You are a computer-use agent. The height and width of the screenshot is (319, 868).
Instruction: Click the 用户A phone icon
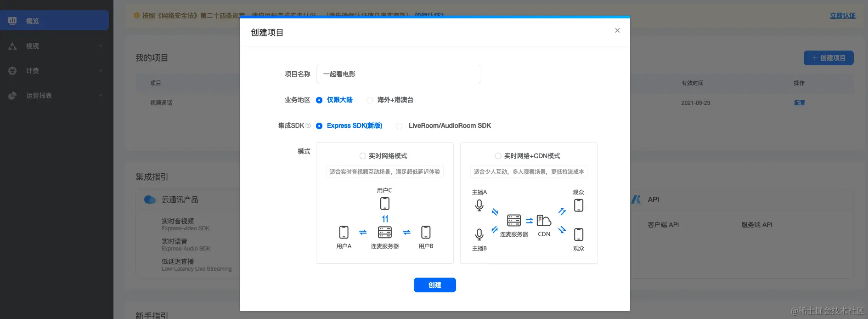click(x=344, y=232)
